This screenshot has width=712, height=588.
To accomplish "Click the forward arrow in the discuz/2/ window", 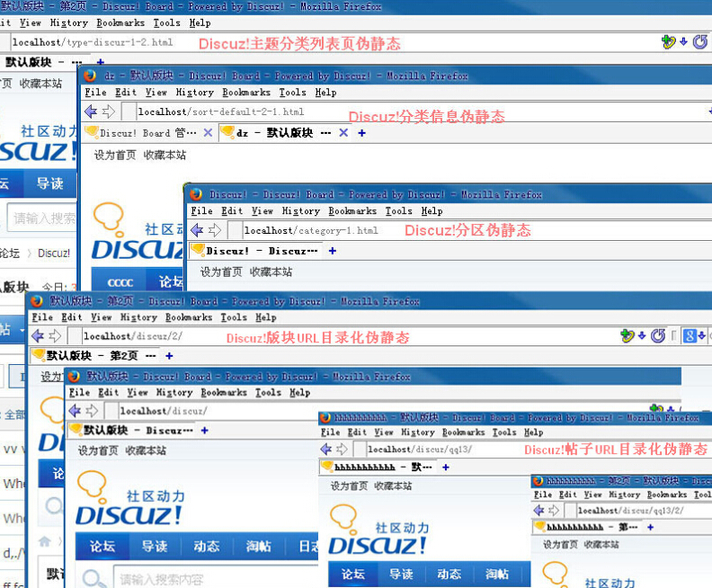I will (55, 336).
